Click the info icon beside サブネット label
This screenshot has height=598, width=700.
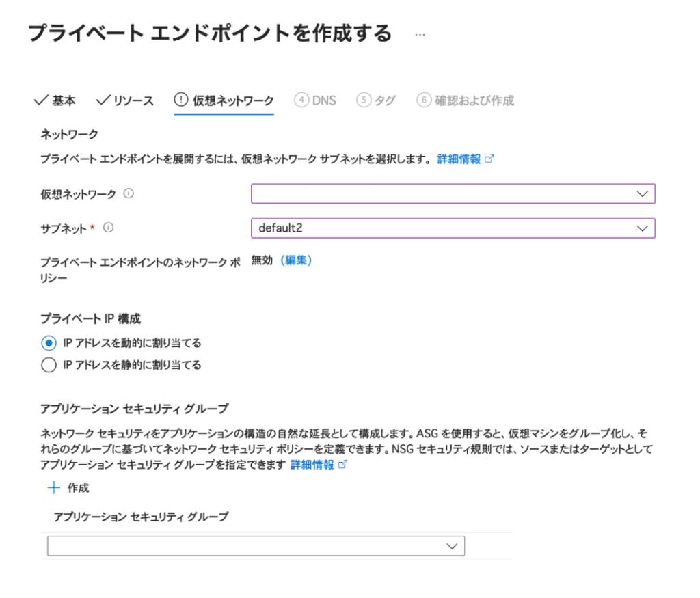click(x=107, y=228)
